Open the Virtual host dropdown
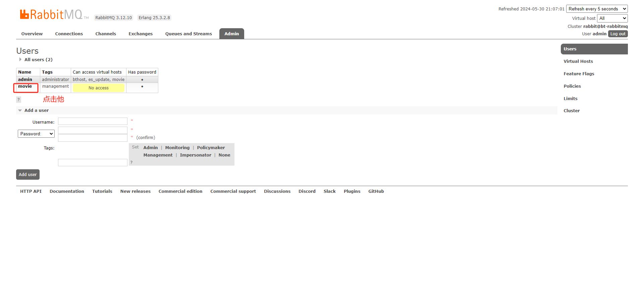The image size is (644, 306). pos(612,18)
